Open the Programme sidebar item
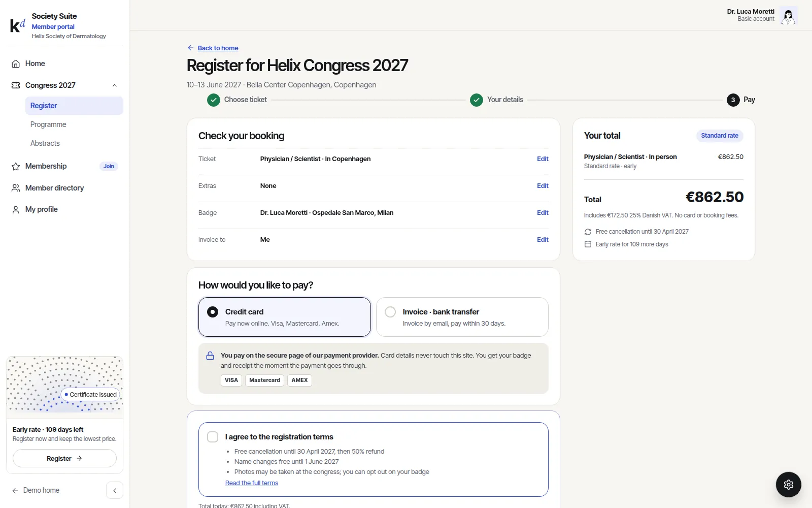 [74, 124]
